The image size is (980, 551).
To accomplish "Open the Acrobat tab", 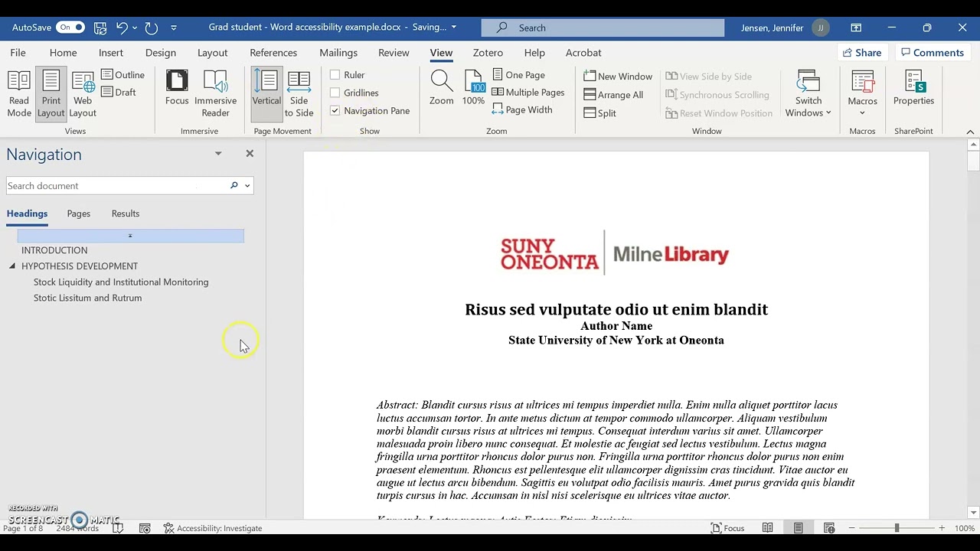I will 583,53.
